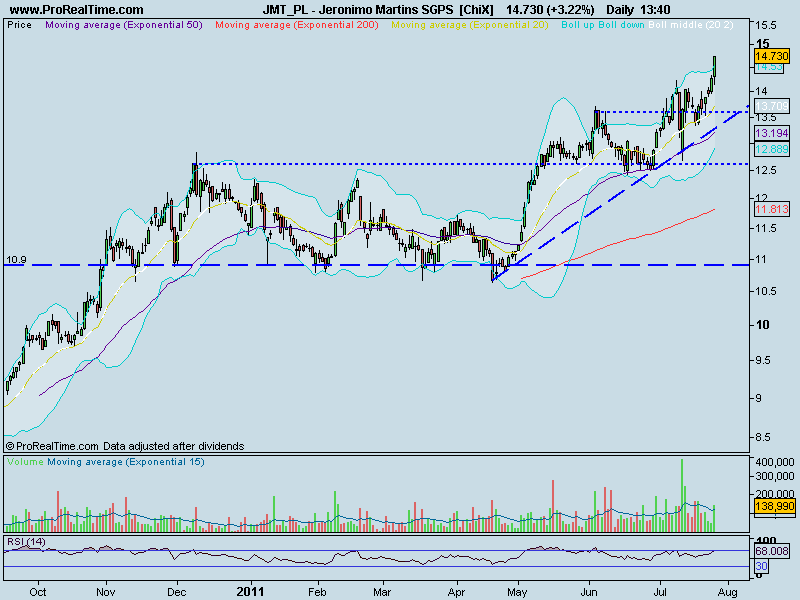
Task: Click the Oct label on time axis
Action: (38, 592)
